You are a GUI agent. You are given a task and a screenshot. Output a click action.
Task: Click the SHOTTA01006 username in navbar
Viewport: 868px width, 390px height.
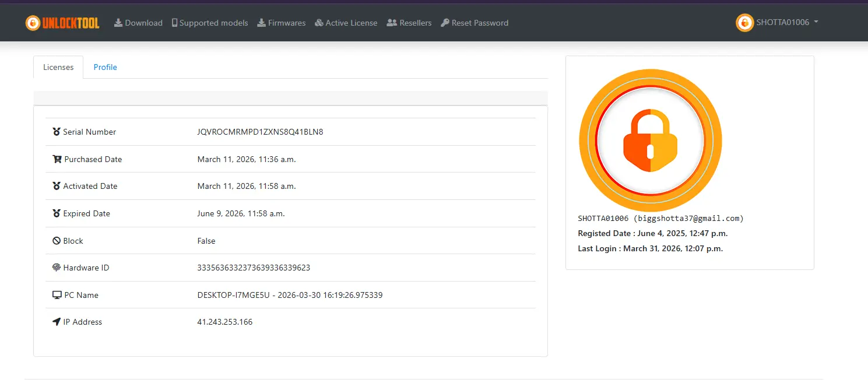pyautogui.click(x=783, y=22)
